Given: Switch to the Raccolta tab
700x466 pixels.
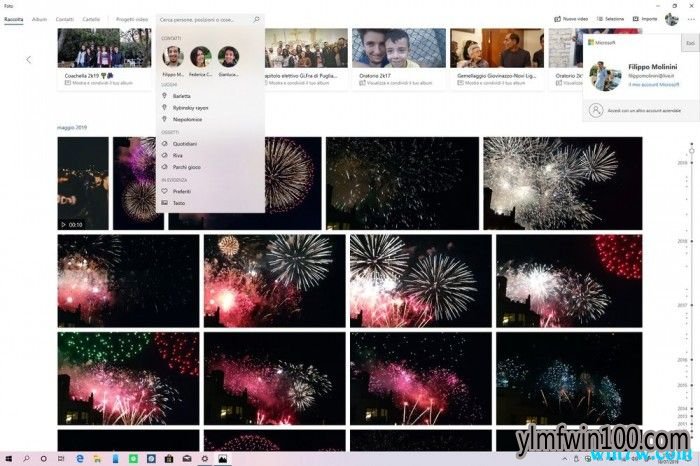Looking at the screenshot, I should tap(13, 20).
